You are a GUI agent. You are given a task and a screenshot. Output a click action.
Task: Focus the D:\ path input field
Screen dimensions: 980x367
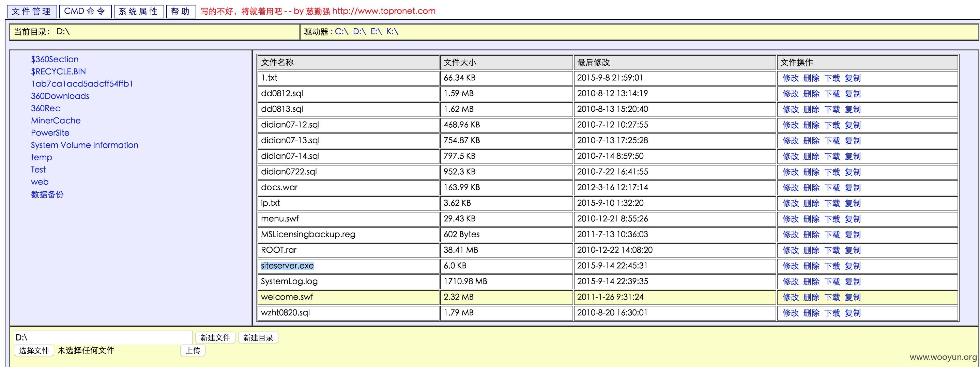coord(103,337)
